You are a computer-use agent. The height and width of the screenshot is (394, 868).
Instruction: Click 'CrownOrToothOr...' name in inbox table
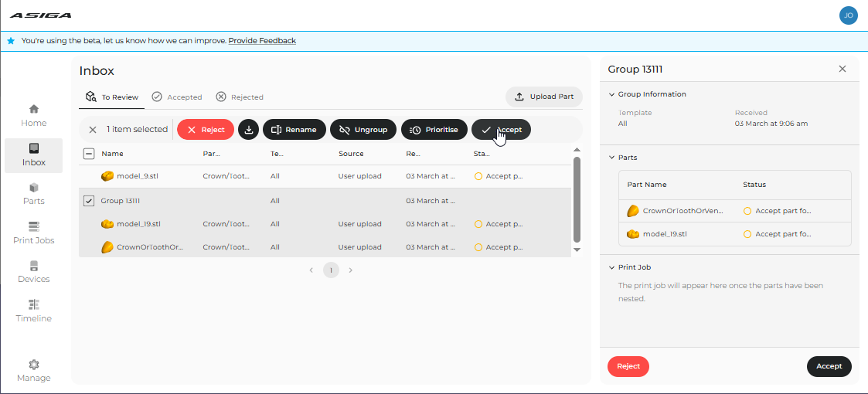click(150, 247)
